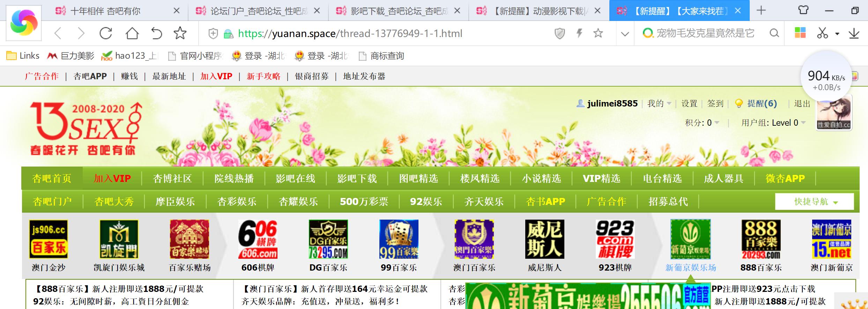Reload the page with refresh icon

pos(106,34)
